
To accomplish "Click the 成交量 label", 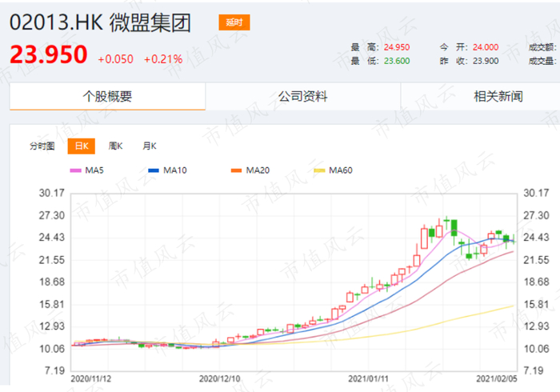I will pos(542,61).
